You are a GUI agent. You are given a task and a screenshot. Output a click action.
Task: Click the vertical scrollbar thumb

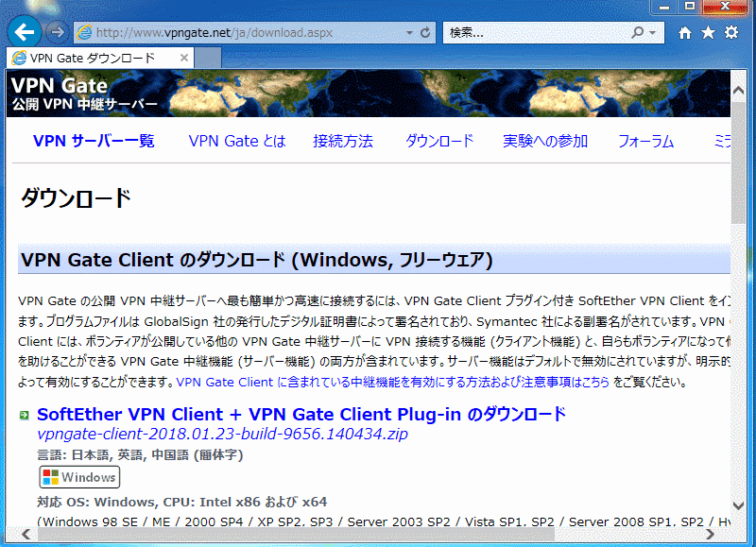[x=738, y=162]
